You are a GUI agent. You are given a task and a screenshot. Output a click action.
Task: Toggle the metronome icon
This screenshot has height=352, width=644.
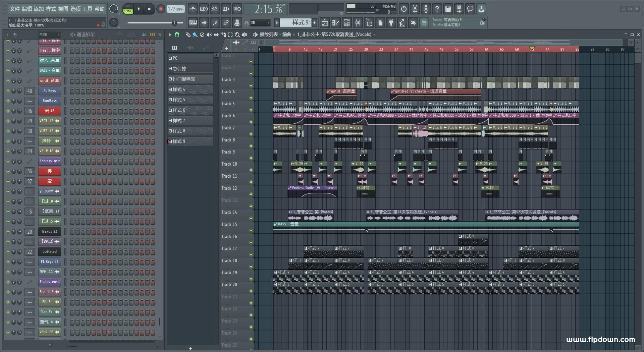click(x=193, y=9)
